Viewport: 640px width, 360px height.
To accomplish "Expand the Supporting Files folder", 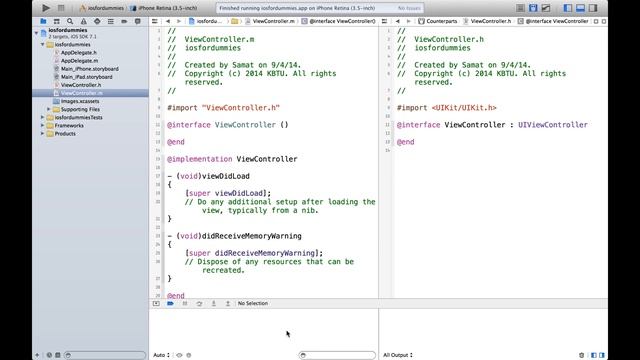I will (49, 109).
